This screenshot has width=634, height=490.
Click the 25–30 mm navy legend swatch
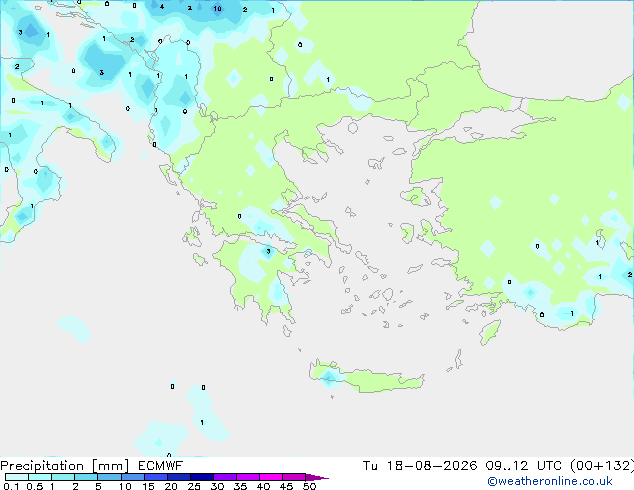tap(202, 477)
